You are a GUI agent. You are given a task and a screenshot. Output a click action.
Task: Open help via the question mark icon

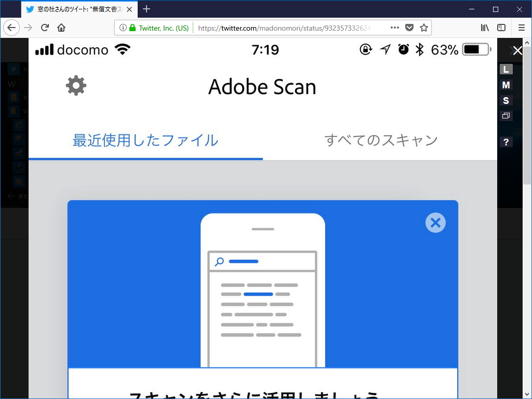(x=506, y=141)
